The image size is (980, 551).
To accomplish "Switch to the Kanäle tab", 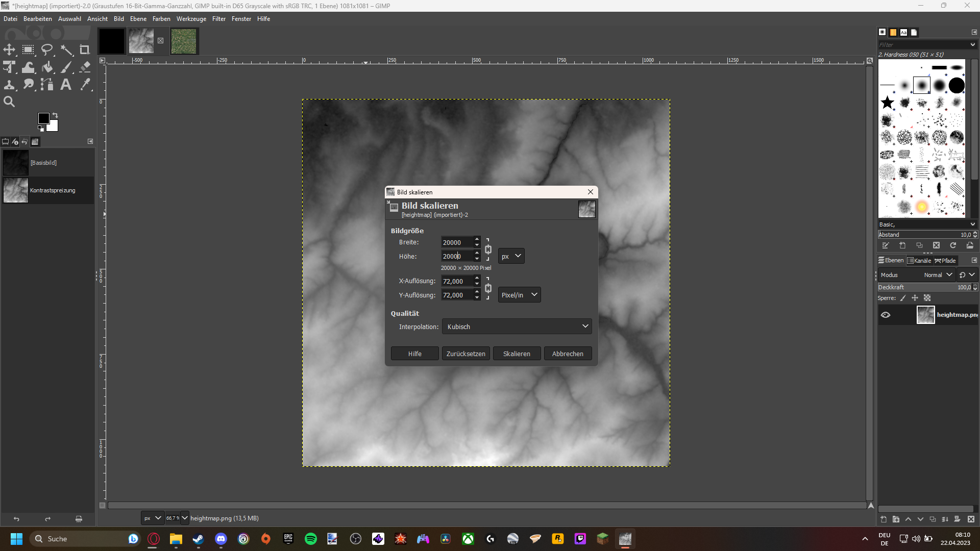I will tap(919, 261).
